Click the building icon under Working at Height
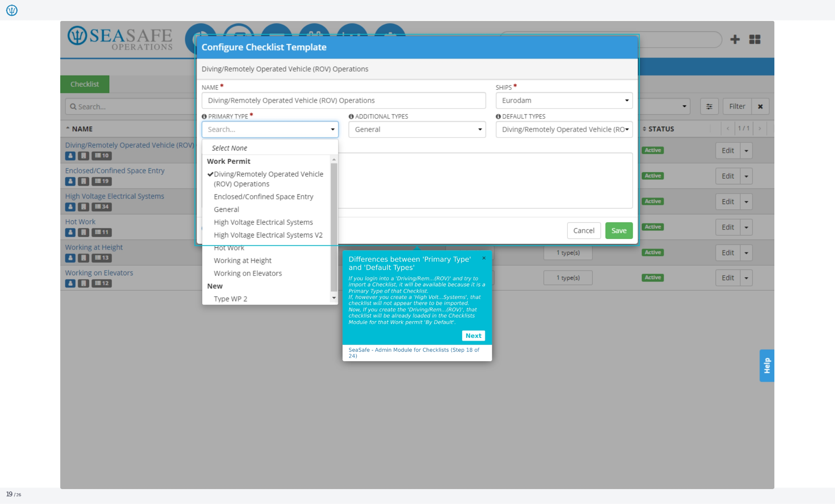Screen dimensions: 835x504 pos(83,258)
